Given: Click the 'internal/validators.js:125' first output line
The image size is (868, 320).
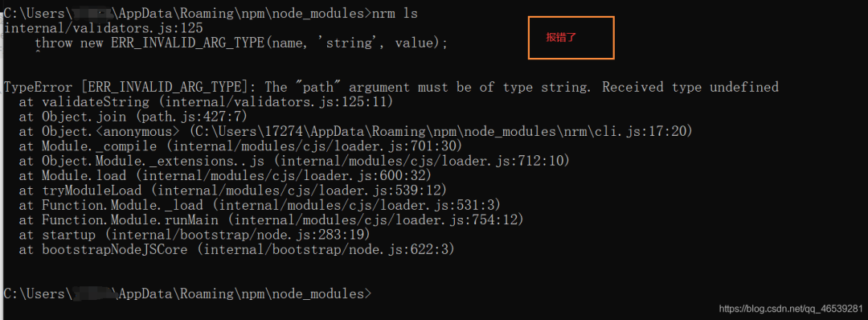Looking at the screenshot, I should pyautogui.click(x=104, y=27).
